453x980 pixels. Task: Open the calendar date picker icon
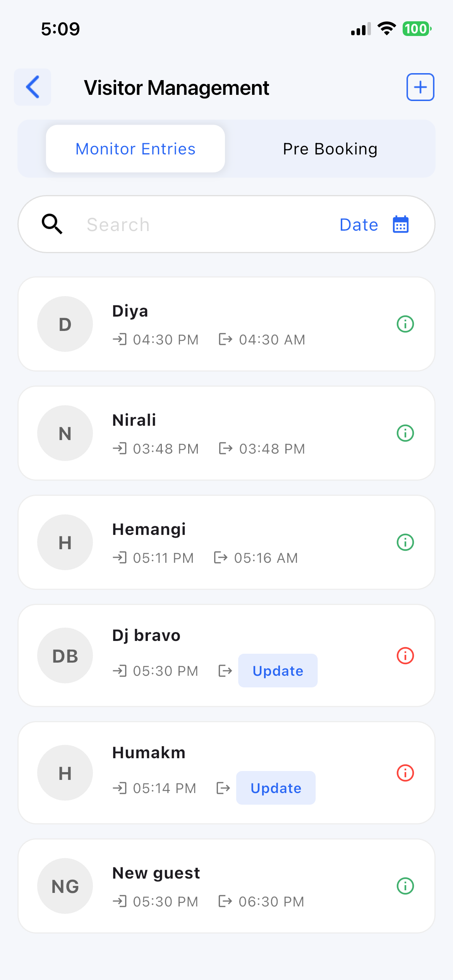[401, 224]
